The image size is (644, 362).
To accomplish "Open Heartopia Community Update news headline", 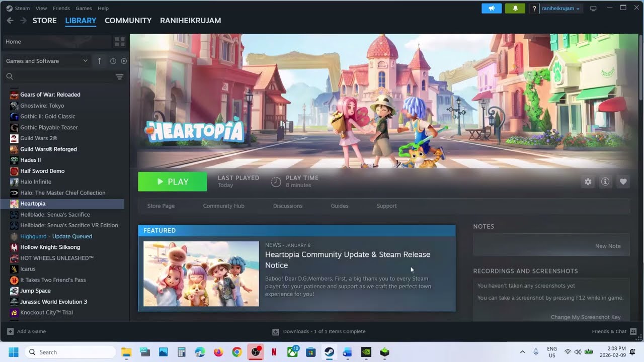I will [x=348, y=260].
